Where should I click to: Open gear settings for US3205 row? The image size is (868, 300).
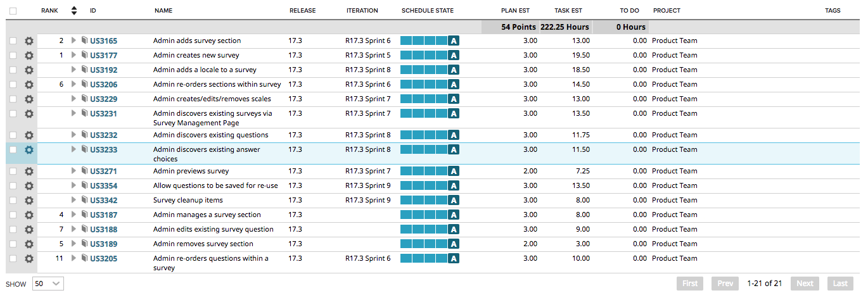[29, 259]
